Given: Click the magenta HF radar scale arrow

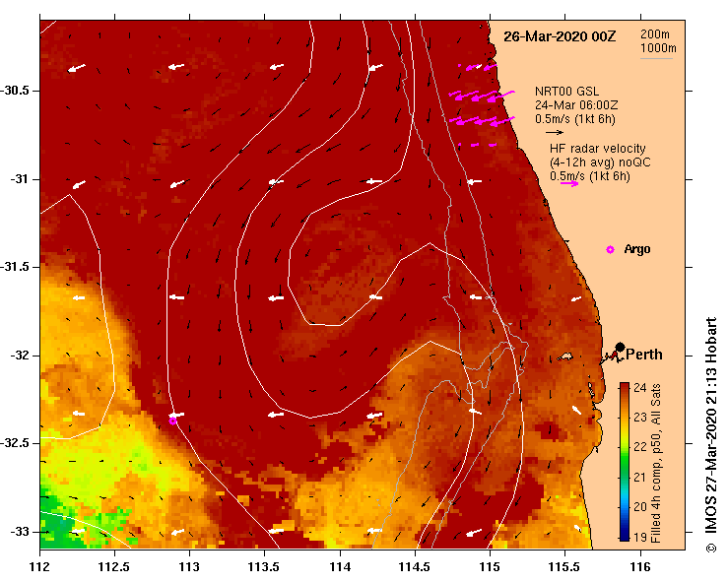Looking at the screenshot, I should [x=569, y=184].
